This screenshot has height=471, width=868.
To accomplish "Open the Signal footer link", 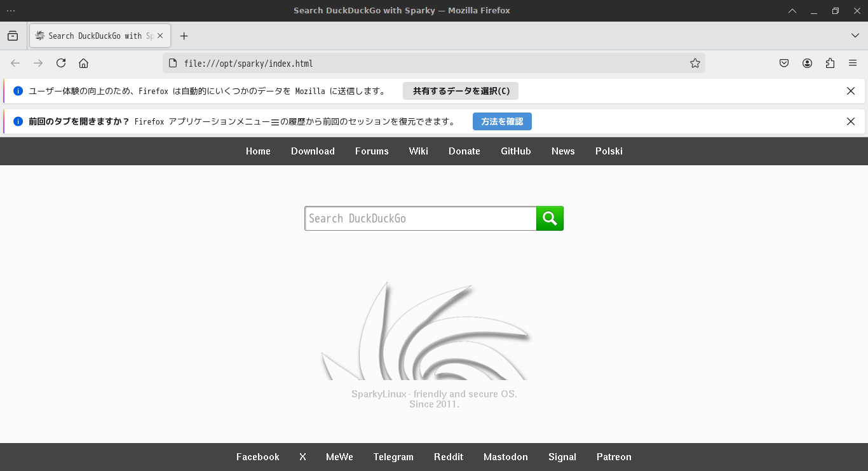I will [562, 457].
